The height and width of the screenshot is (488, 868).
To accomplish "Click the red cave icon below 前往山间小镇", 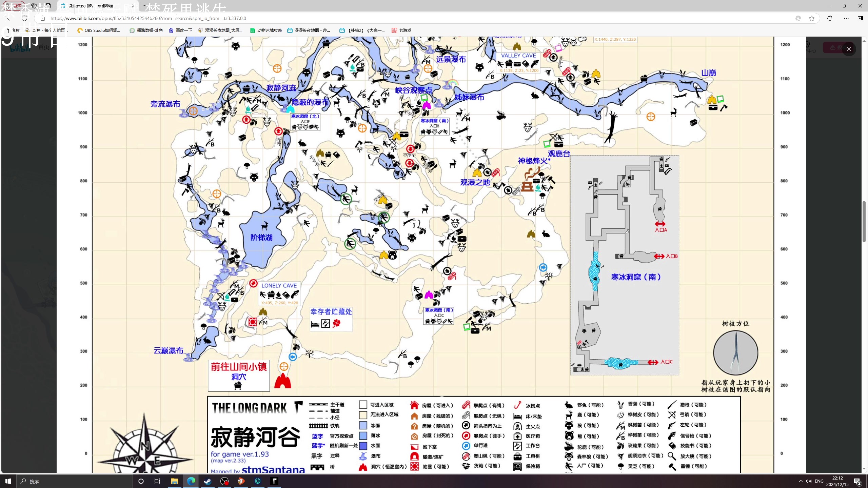I will click(x=282, y=380).
